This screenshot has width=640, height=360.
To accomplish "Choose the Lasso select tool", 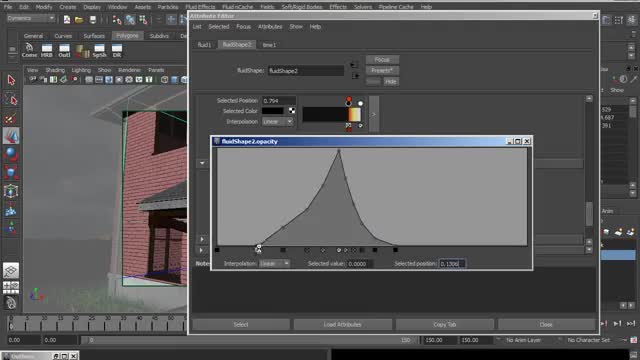I will [x=11, y=99].
